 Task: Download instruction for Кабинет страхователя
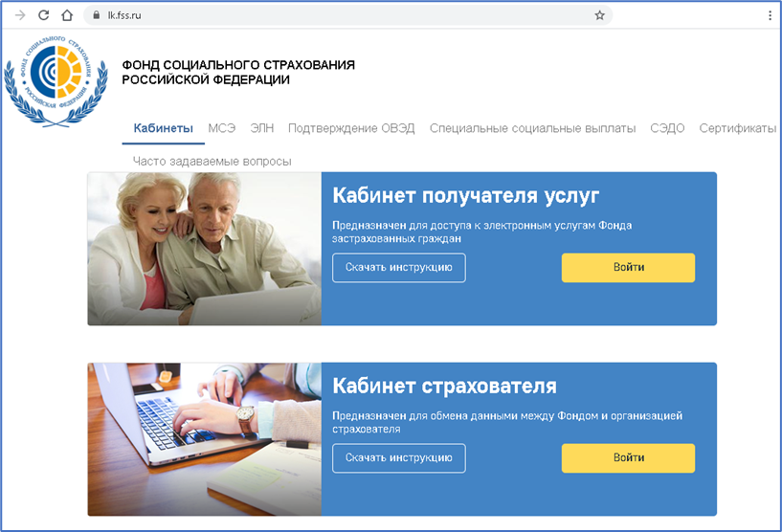click(399, 458)
